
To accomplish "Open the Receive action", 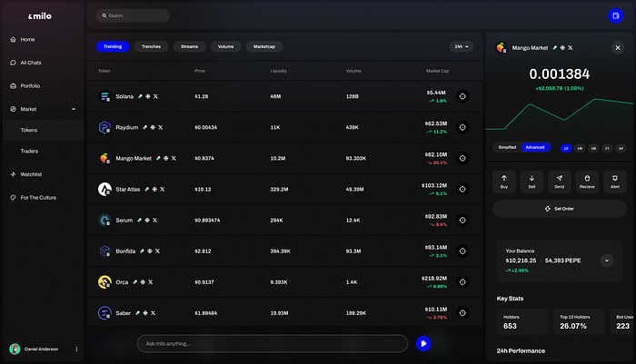I will coord(587,181).
